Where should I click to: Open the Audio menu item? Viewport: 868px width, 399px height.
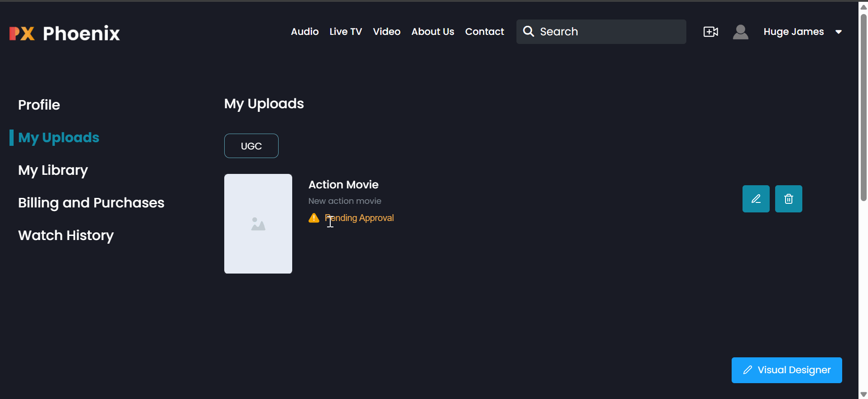tap(304, 32)
